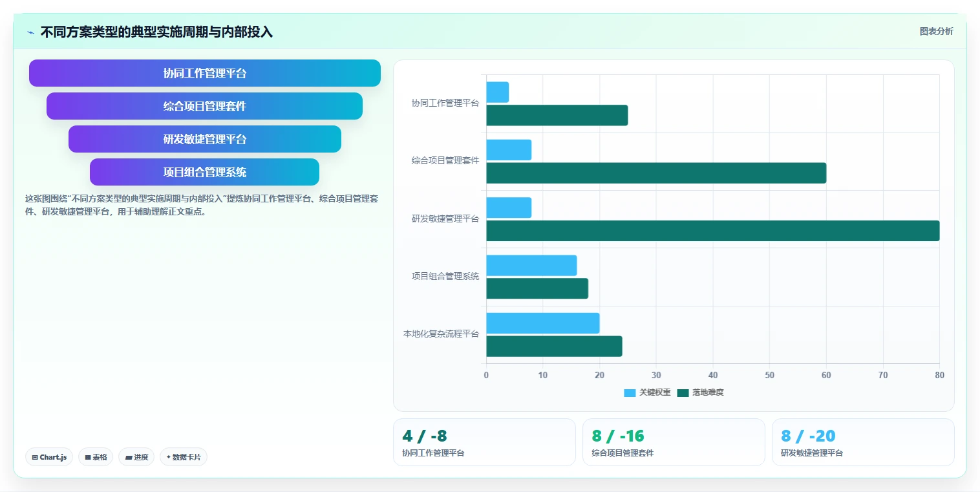The height and width of the screenshot is (492, 980).
Task: Click the 表格 tag chip
Action: [x=96, y=457]
